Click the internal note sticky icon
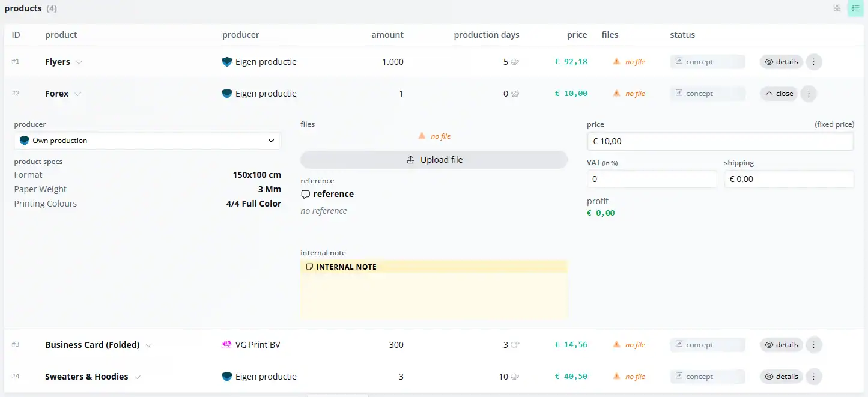 pos(309,267)
